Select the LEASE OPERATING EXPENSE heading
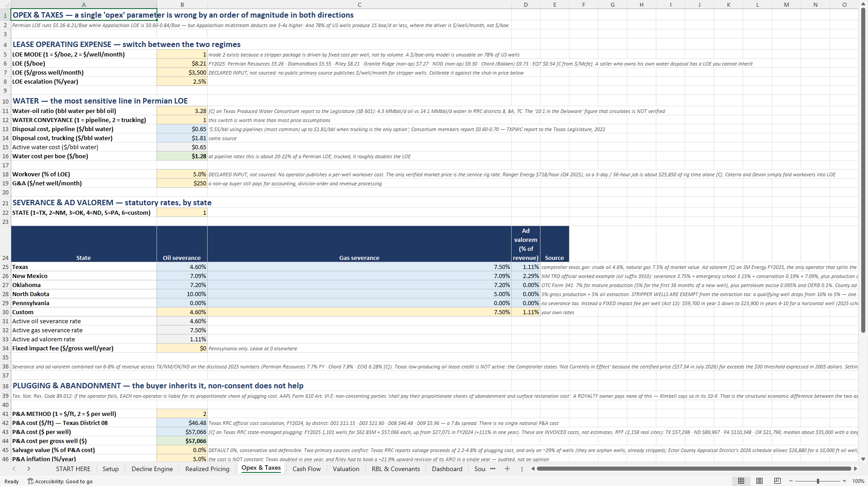This screenshot has width=868, height=486. click(x=127, y=44)
